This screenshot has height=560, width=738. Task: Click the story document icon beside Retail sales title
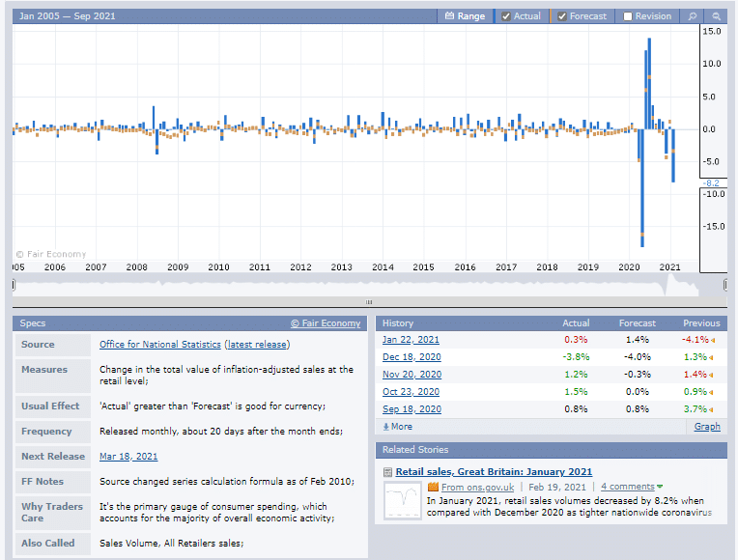pos(387,472)
